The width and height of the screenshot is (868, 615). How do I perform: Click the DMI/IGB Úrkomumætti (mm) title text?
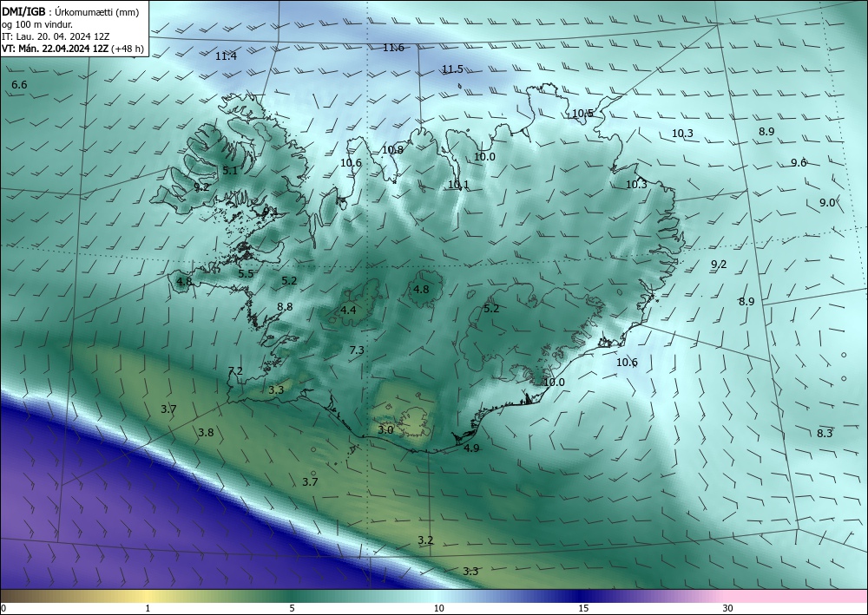70,12
